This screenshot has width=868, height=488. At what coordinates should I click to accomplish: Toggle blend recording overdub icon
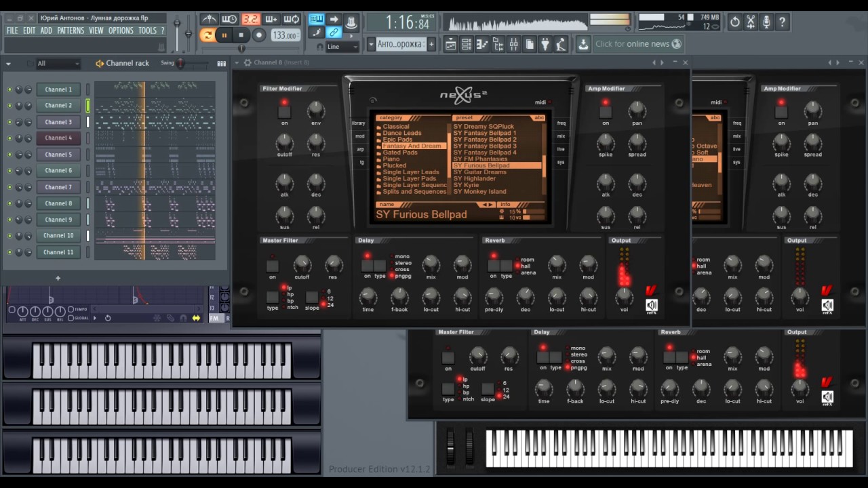click(x=271, y=19)
